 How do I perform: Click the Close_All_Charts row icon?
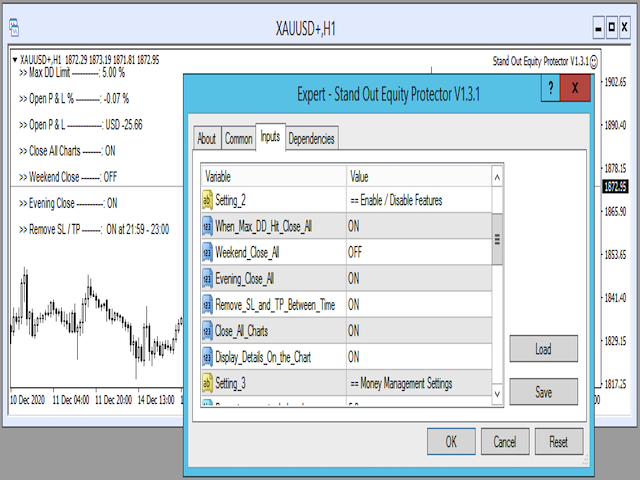pyautogui.click(x=207, y=331)
